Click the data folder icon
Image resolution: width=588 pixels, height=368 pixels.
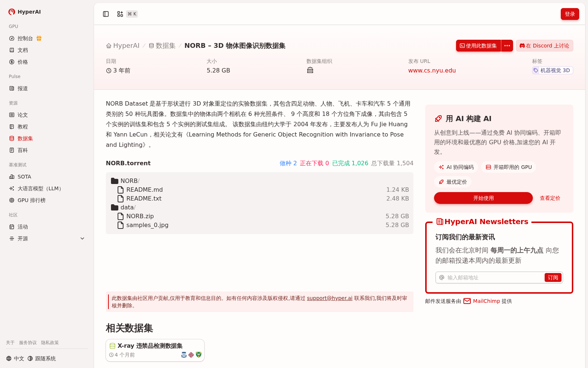pyautogui.click(x=115, y=207)
